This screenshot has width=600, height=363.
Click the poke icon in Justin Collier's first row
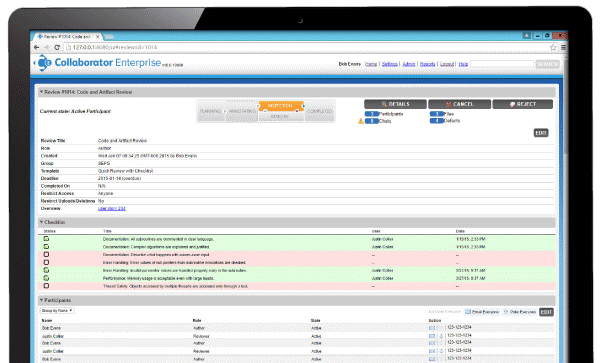[x=441, y=336]
